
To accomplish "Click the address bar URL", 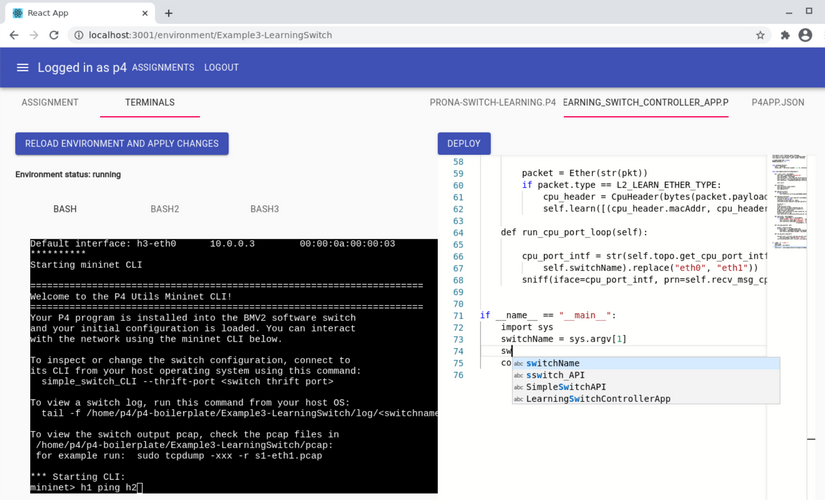I will point(210,35).
